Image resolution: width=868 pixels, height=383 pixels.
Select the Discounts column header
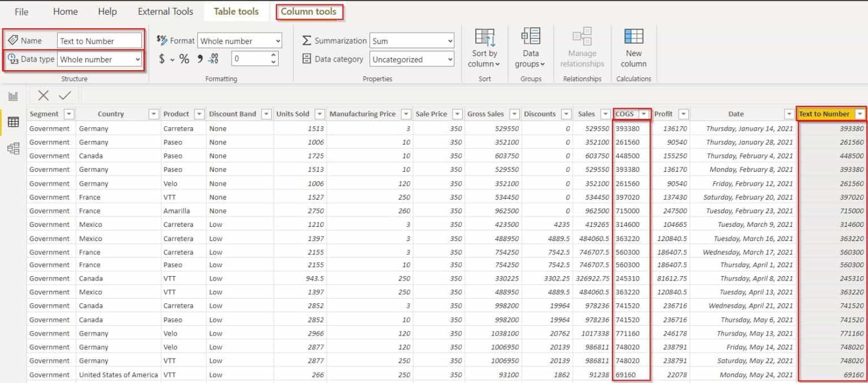(x=540, y=114)
